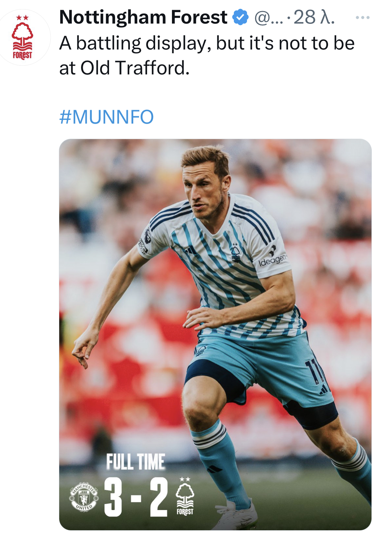Click the Adidas logo on the sock
This screenshot has width=392, height=537.
[x=214, y=469]
